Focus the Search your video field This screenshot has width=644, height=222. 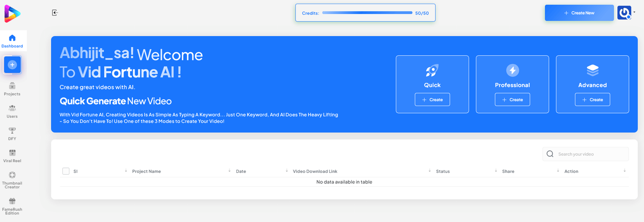[586, 154]
